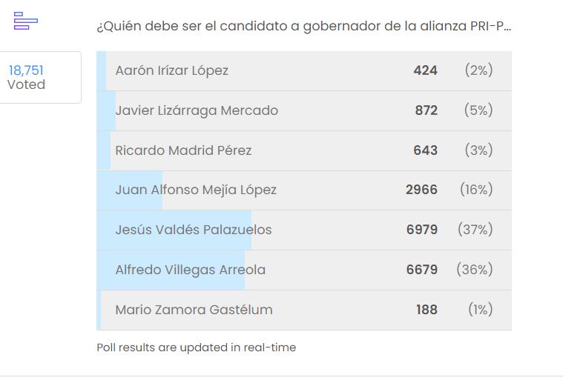Choose the Ricardo Madrid Pérez option
The height and width of the screenshot is (392, 563).
click(304, 150)
